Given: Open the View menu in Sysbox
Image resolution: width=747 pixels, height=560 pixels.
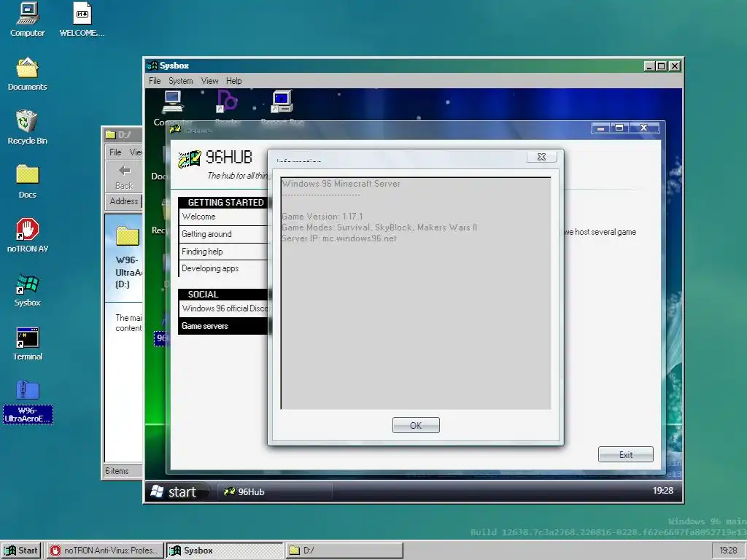Looking at the screenshot, I should [x=209, y=81].
